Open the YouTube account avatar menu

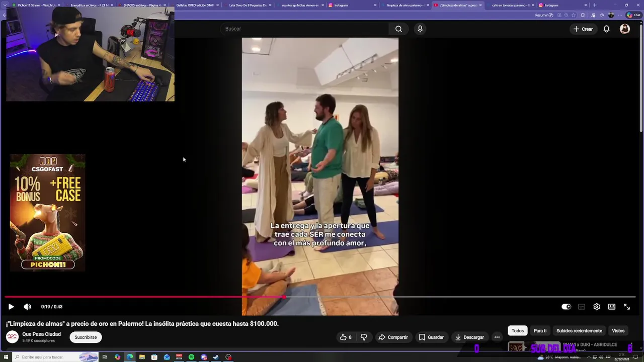pos(625,29)
